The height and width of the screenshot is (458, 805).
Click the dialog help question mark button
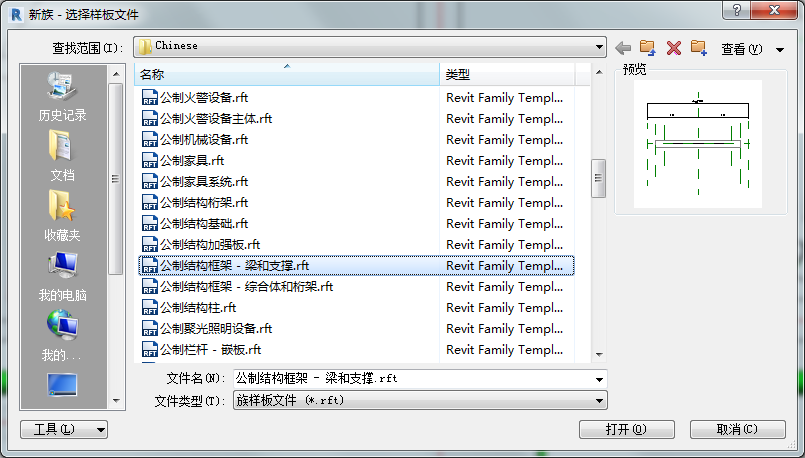point(737,10)
